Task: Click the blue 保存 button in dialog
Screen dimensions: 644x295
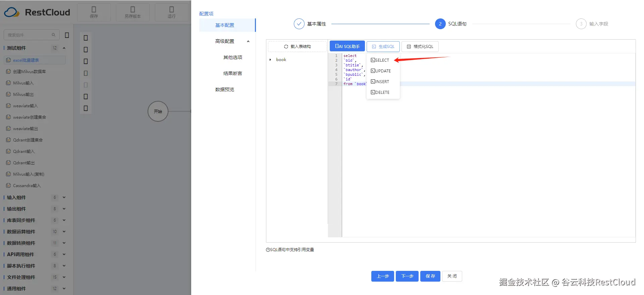Action: point(430,276)
